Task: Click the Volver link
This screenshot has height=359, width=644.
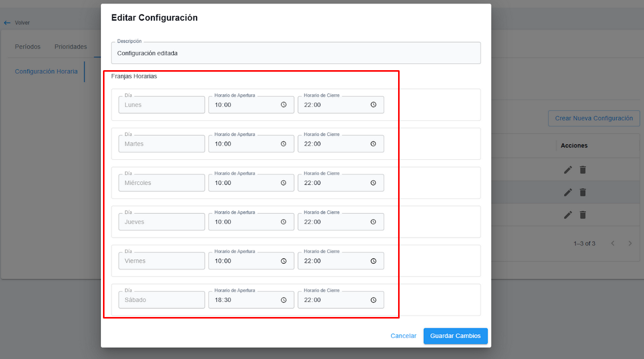Action: click(x=23, y=23)
